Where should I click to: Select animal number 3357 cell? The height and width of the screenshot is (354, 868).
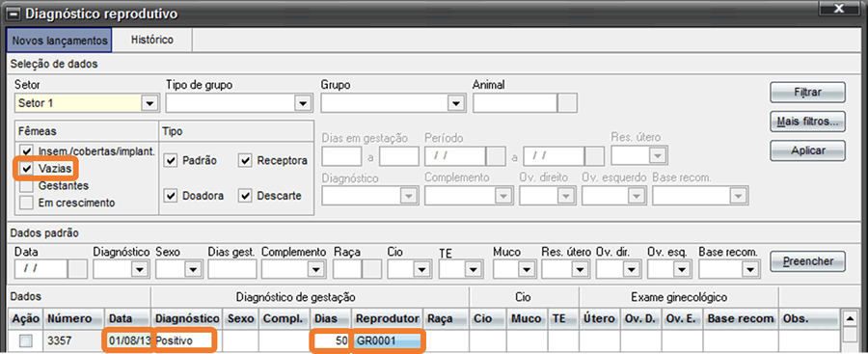click(x=74, y=340)
